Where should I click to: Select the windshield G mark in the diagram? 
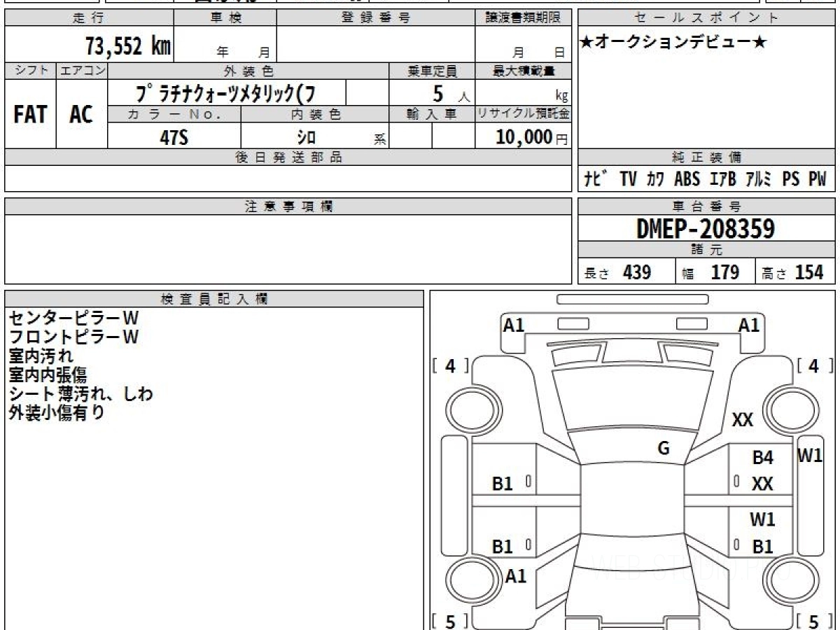(x=664, y=449)
